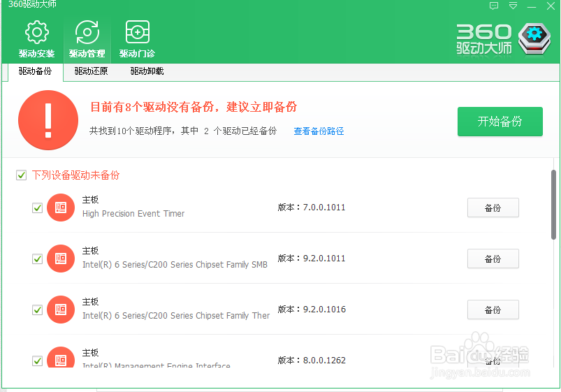This screenshot has width=561, height=392.
Task: Click the 开始备份 button
Action: coord(500,122)
